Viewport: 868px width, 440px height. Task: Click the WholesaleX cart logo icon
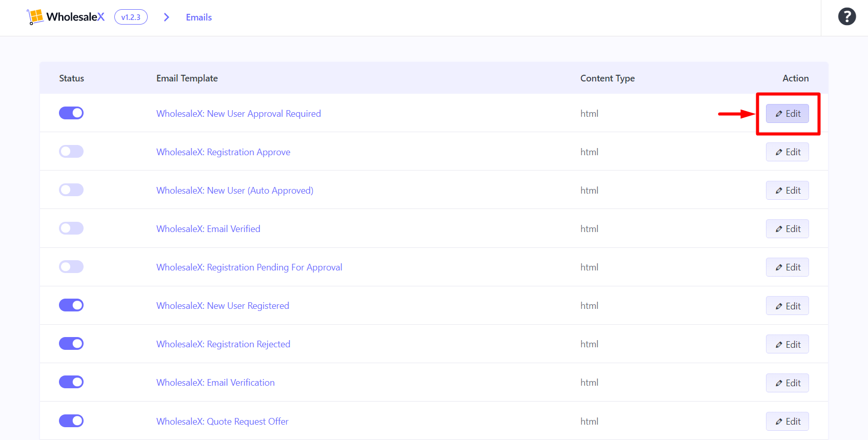[35, 17]
